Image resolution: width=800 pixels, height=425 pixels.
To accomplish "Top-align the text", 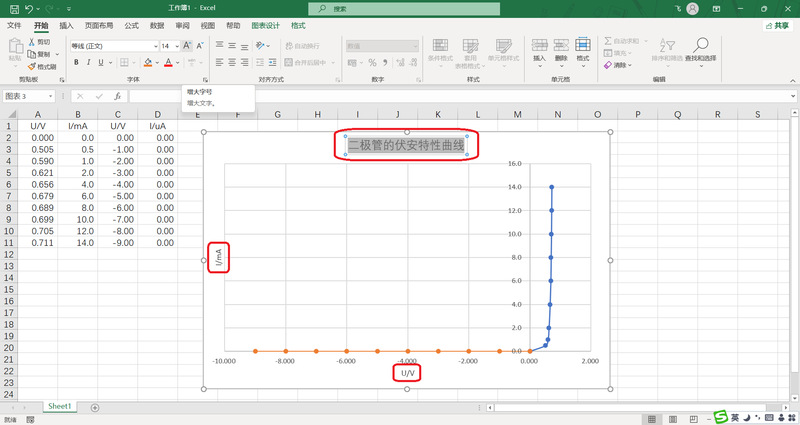I will point(219,45).
